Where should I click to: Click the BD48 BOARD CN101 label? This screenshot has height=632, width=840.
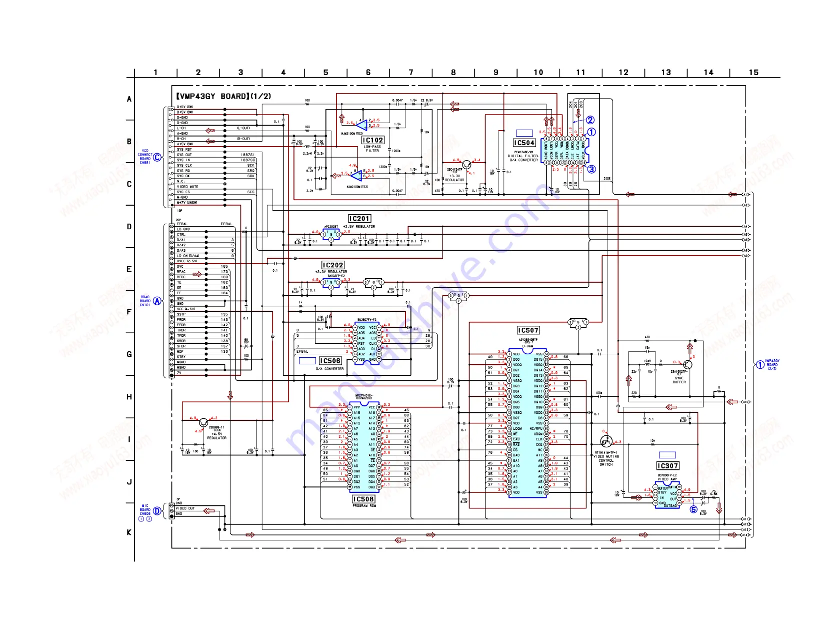pos(145,301)
